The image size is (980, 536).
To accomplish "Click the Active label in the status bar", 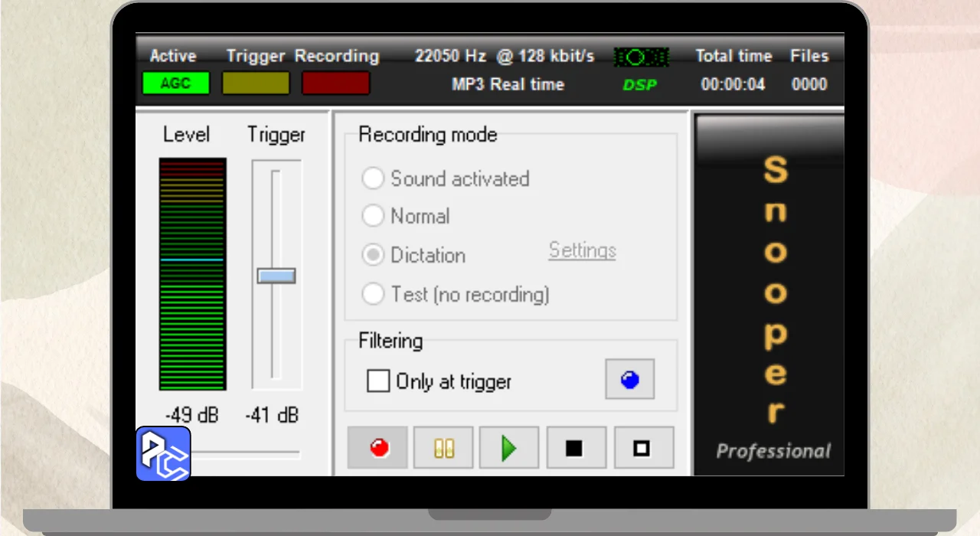I will click(173, 56).
